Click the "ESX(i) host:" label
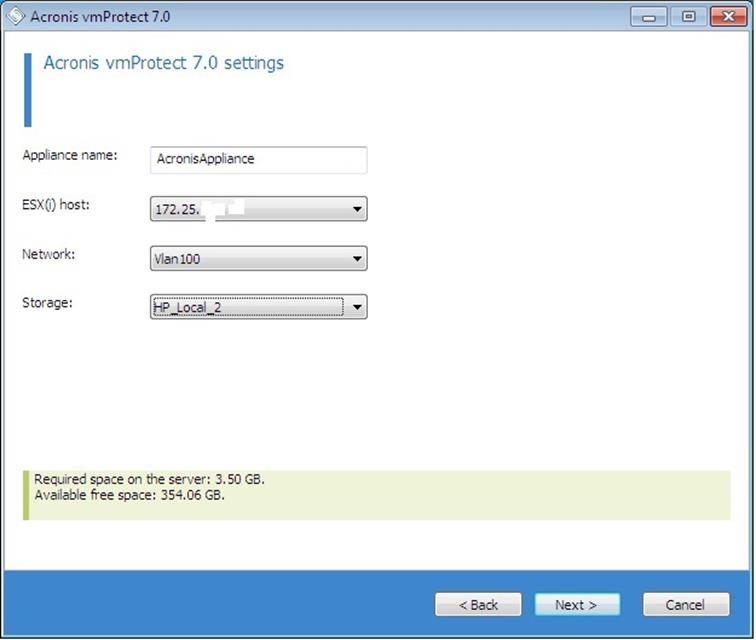Screen dimensions: 756x640 coord(56,205)
